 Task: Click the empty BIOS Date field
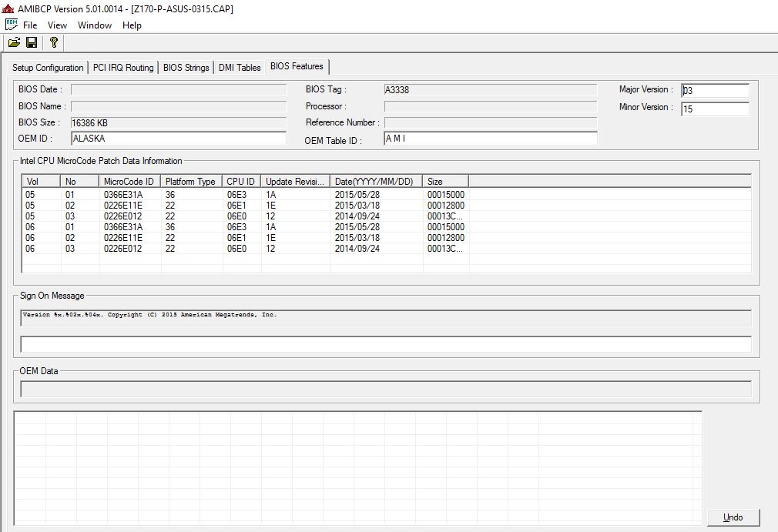pyautogui.click(x=179, y=89)
